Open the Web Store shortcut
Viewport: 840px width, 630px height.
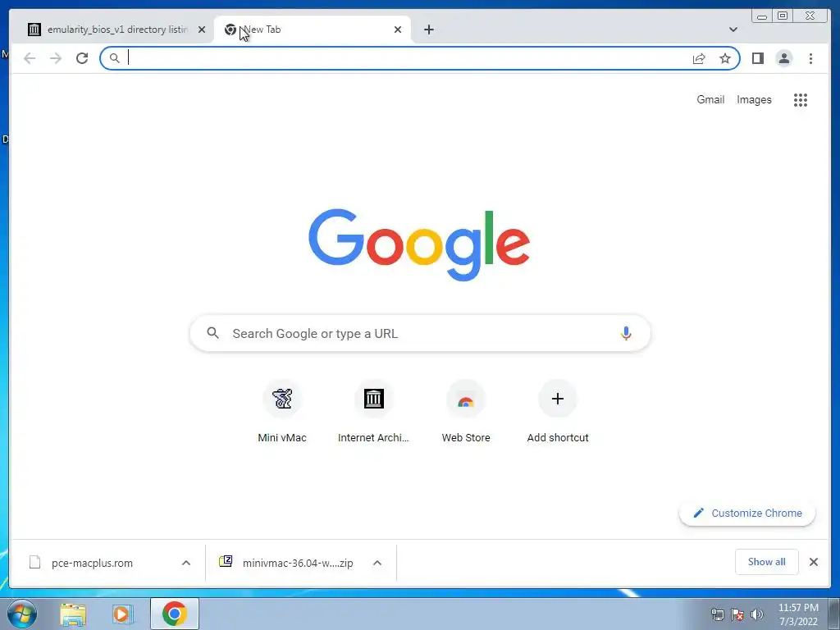pos(466,412)
